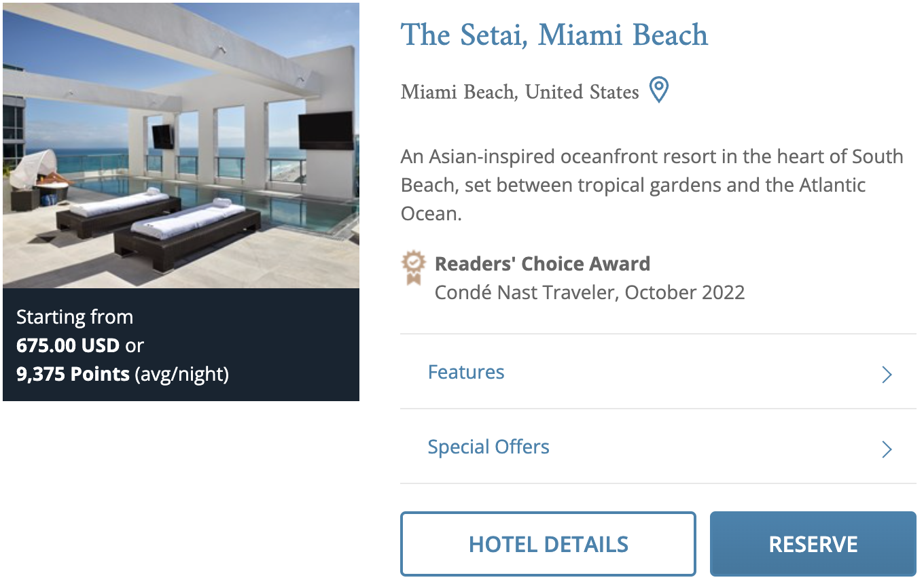Click The Setai, Miami Beach hotel title
The height and width of the screenshot is (582, 924).
point(554,35)
